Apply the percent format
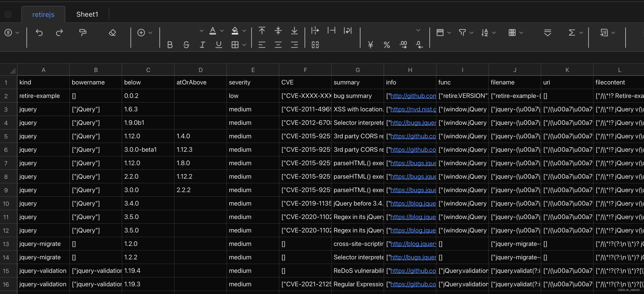Screen dimensions: 644x294 [x=387, y=45]
